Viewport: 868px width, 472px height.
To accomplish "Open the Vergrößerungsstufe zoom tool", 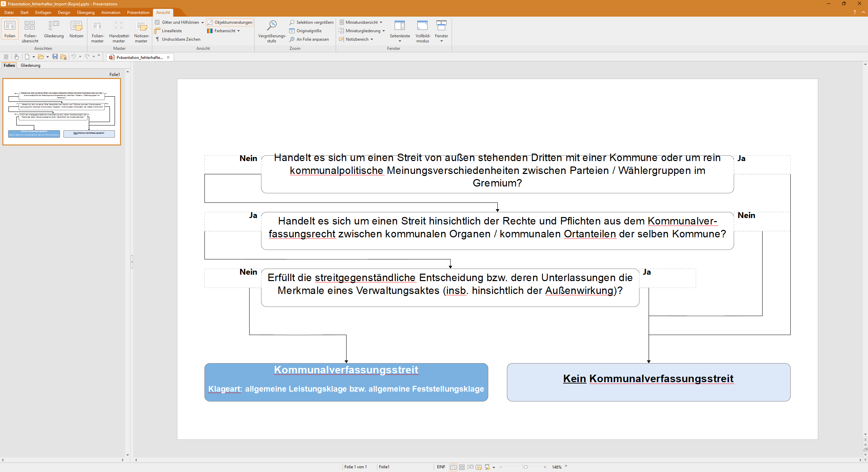I will coord(272,31).
